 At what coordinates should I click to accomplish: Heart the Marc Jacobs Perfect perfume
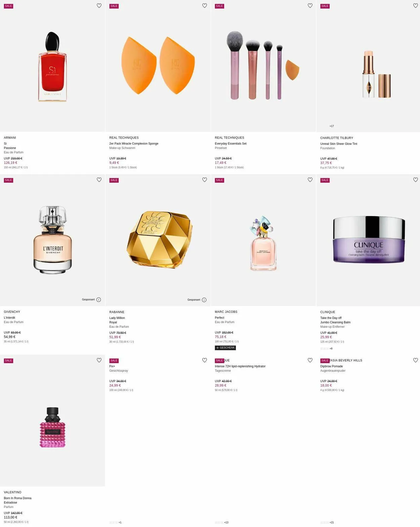310,180
